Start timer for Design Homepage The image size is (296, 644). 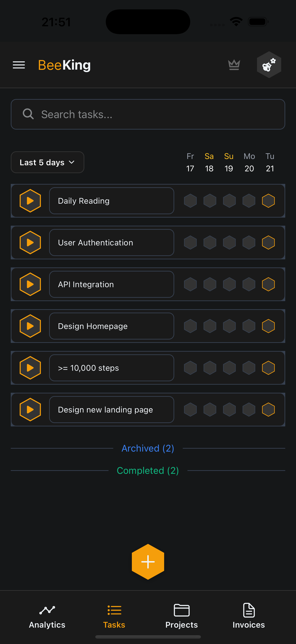click(30, 326)
